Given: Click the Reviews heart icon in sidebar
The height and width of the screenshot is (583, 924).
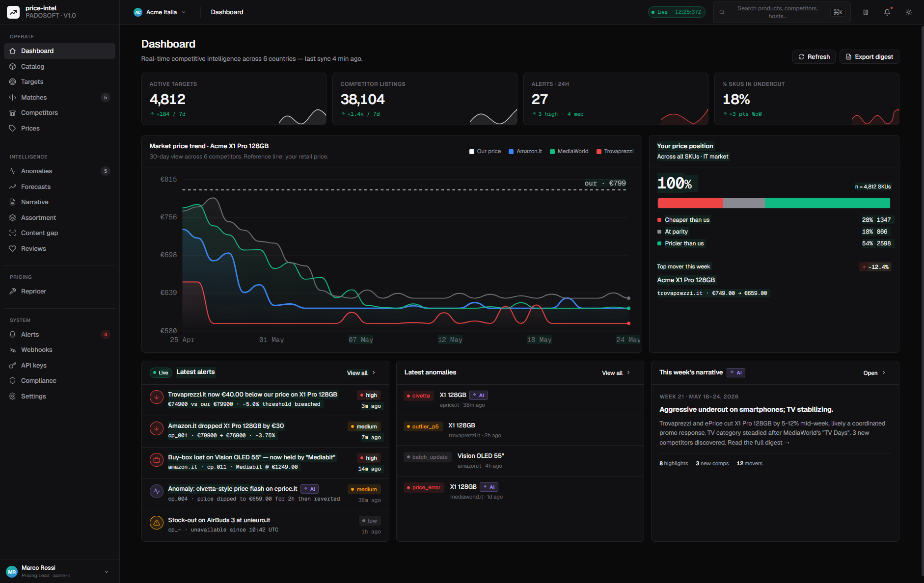Looking at the screenshot, I should coord(13,249).
